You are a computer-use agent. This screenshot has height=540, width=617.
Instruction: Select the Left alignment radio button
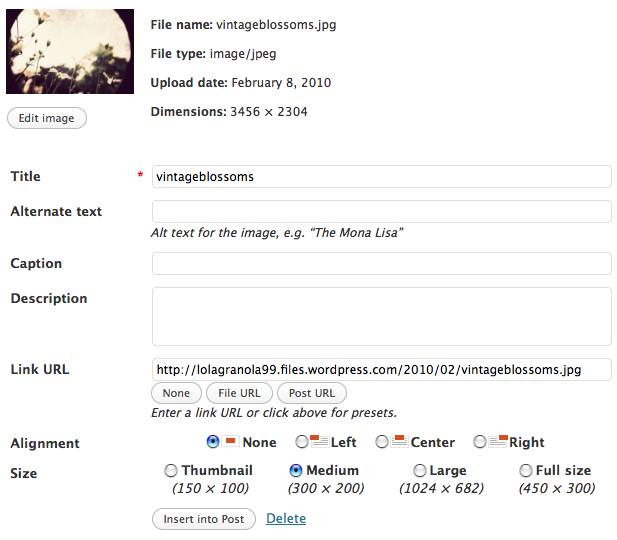302,442
